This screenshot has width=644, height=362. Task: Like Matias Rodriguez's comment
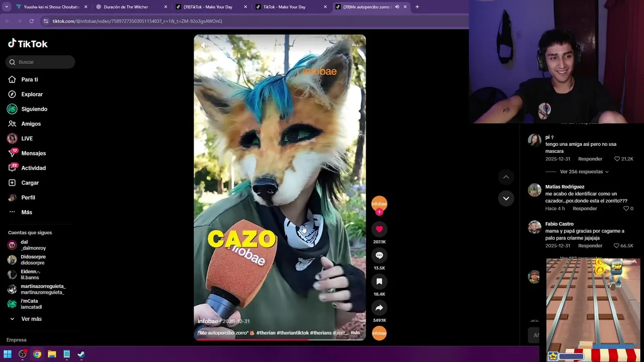[626, 209]
